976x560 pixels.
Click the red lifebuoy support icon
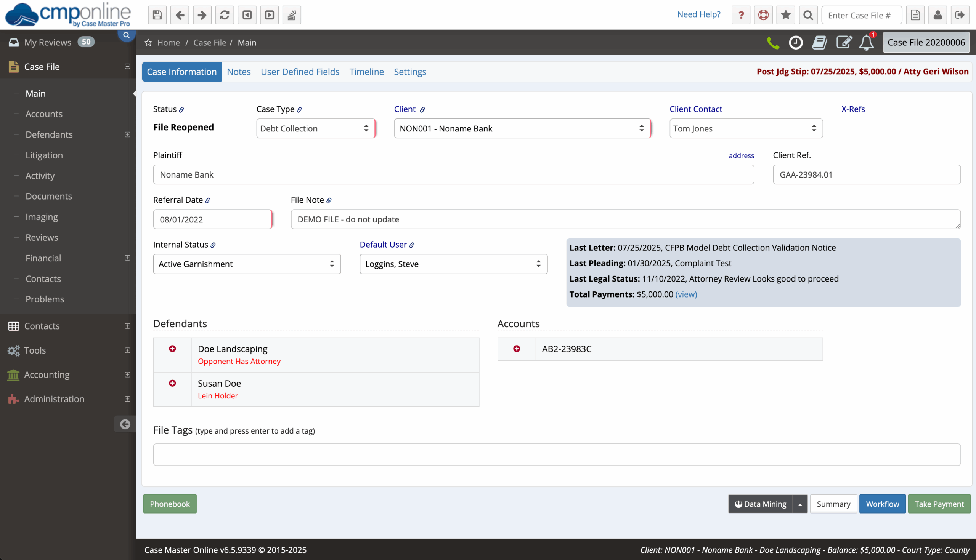(x=763, y=15)
